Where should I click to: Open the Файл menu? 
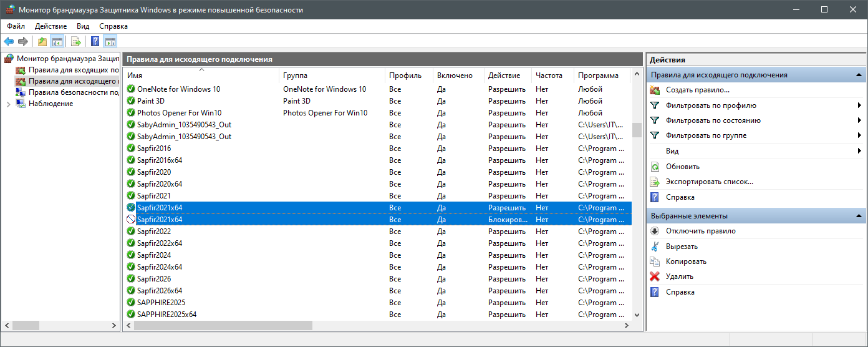point(16,26)
